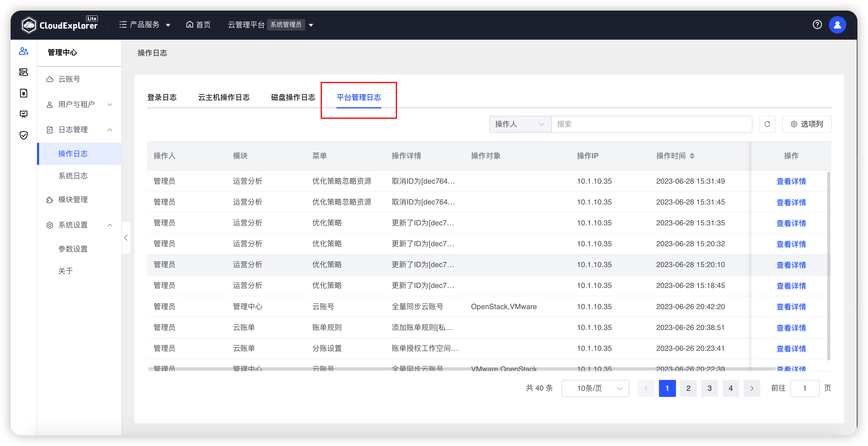Select the management center users icon in sidebar
Image resolution: width=868 pixels, height=446 pixels.
[x=24, y=51]
